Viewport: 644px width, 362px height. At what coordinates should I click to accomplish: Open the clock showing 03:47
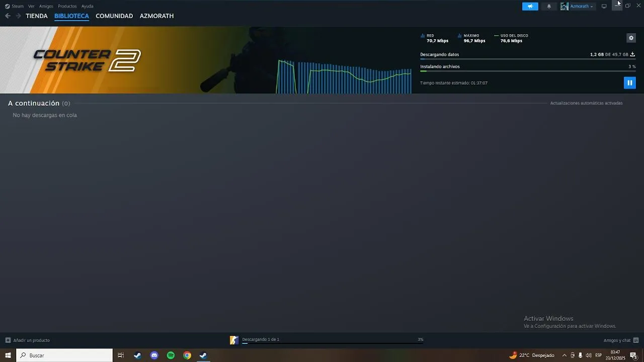[x=615, y=355]
